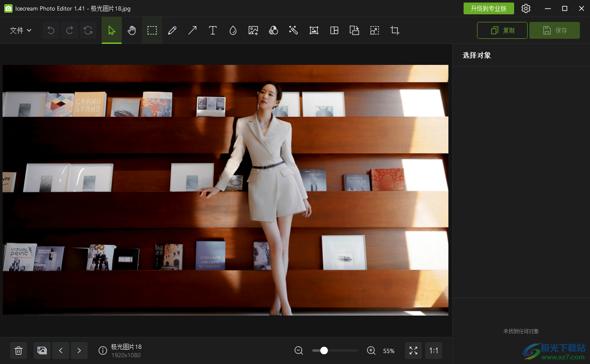
Task: Select the droplet blur tool
Action: [233, 30]
